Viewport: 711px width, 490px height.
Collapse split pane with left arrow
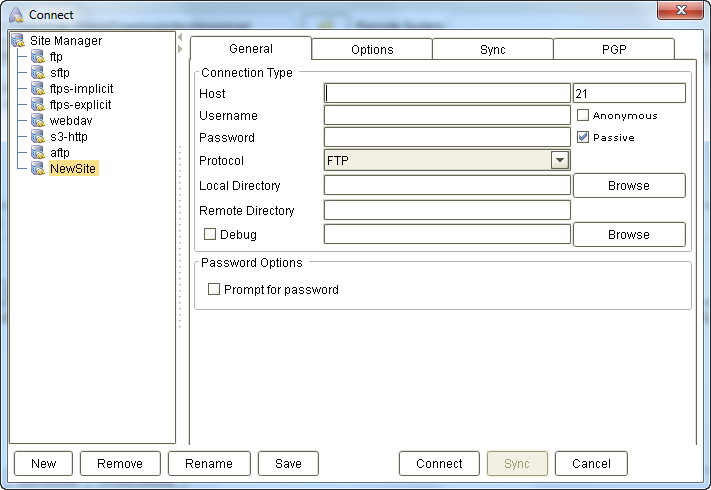180,37
